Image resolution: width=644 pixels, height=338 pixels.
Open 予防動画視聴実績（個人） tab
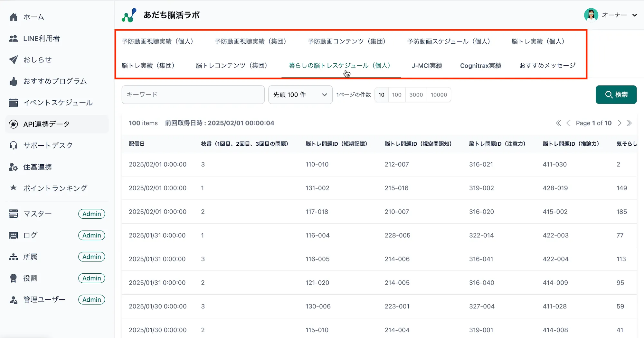pyautogui.click(x=157, y=41)
